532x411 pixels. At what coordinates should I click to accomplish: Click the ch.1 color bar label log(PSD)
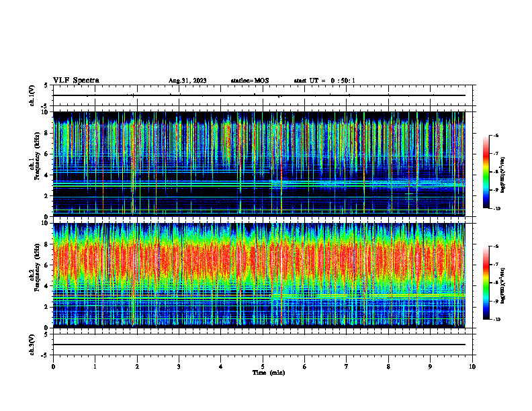click(503, 175)
